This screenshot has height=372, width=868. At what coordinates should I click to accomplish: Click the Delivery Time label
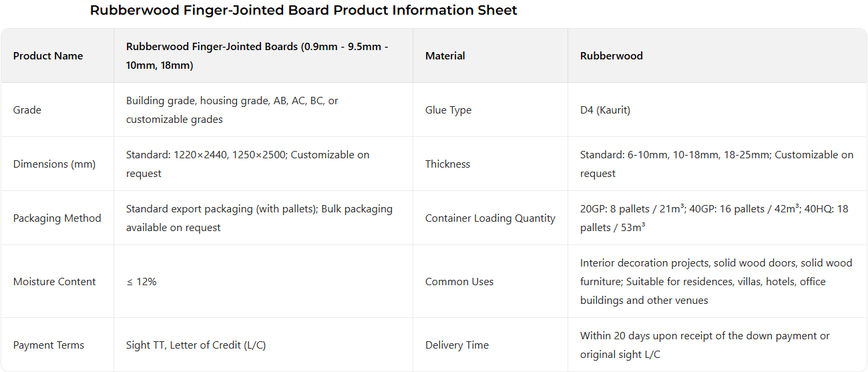pos(457,345)
